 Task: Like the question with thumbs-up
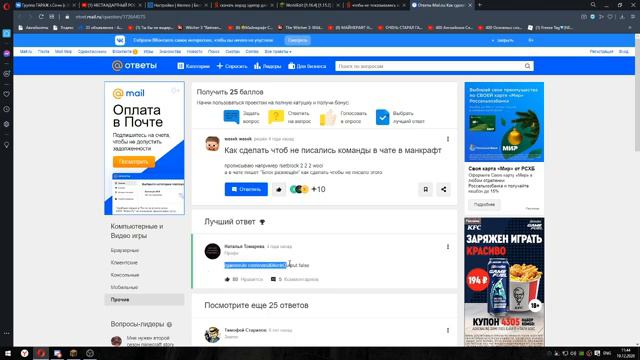pos(279,189)
